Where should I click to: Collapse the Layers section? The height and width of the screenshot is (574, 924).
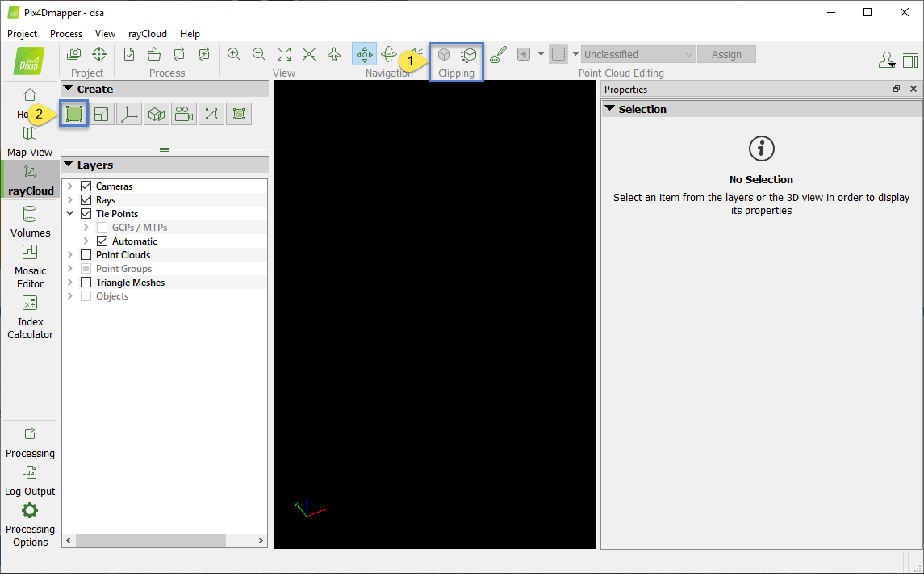(69, 165)
